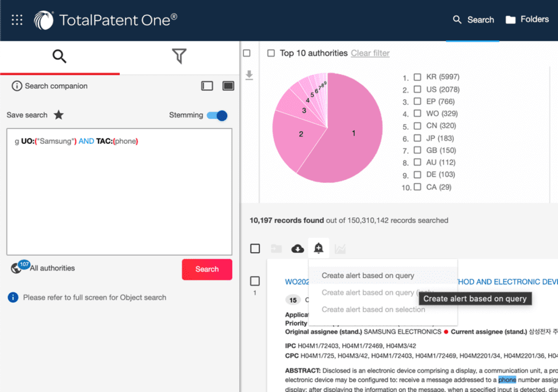The image size is (558, 392).
Task: Check the AU (112) authority box
Action: 417,162
